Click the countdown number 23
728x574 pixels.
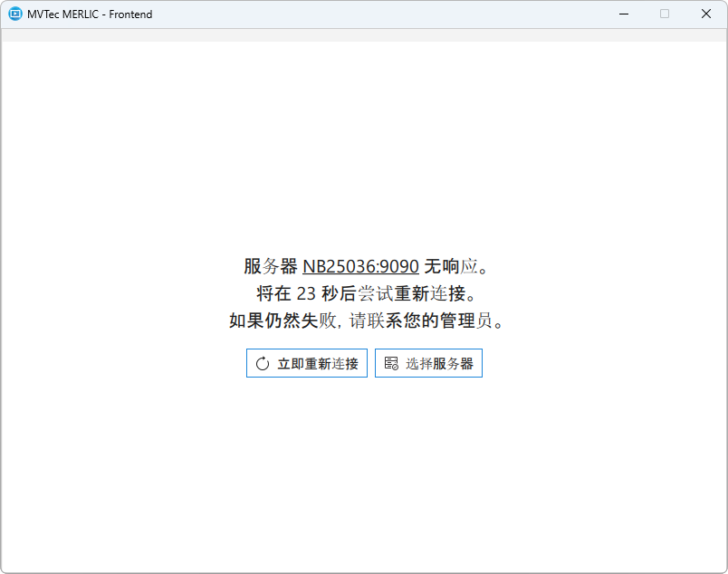[x=306, y=294]
